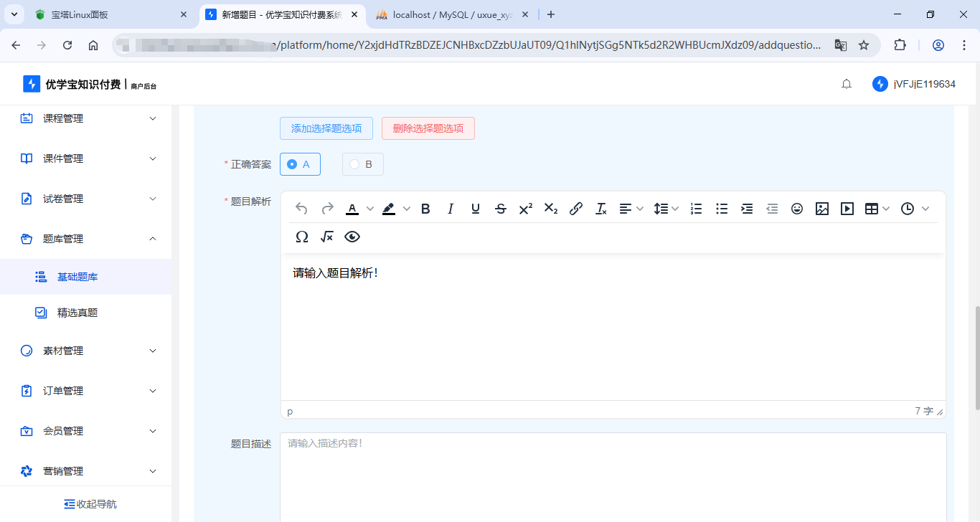The height and width of the screenshot is (522, 980).
Task: Click the strikethrough icon
Action: [x=501, y=209]
